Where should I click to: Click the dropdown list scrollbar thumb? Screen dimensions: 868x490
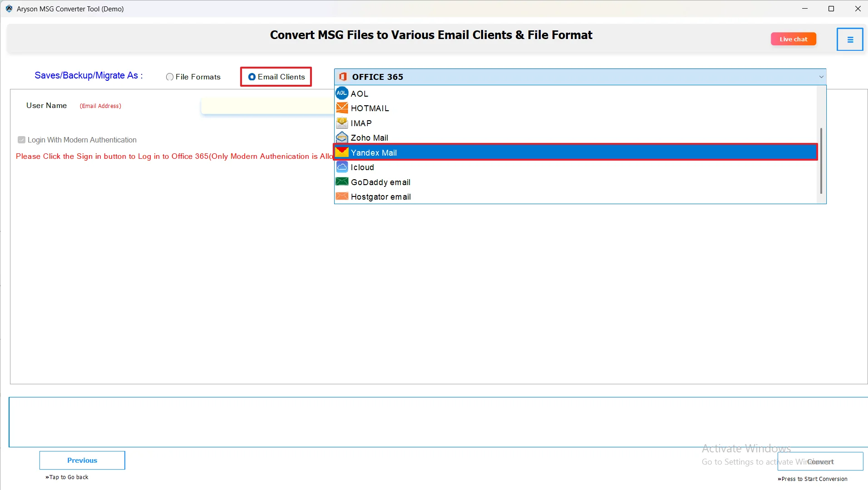pos(821,161)
